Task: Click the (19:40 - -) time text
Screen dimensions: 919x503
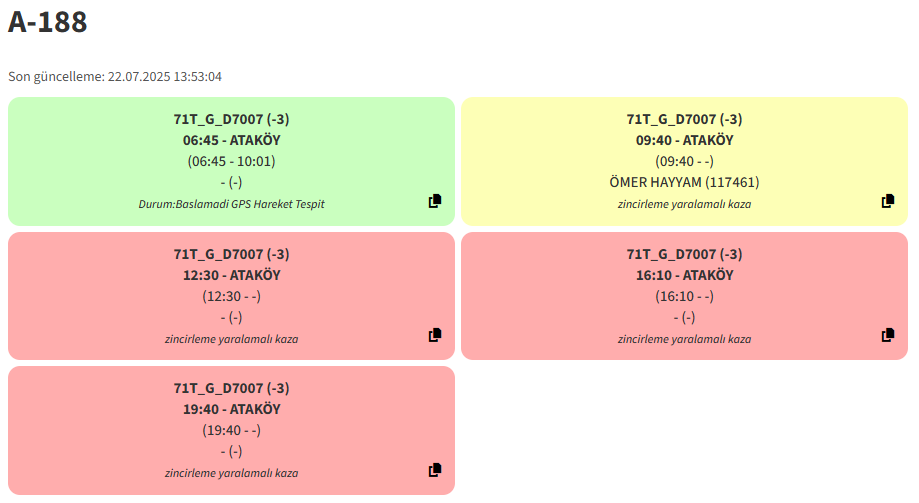Action: click(232, 430)
